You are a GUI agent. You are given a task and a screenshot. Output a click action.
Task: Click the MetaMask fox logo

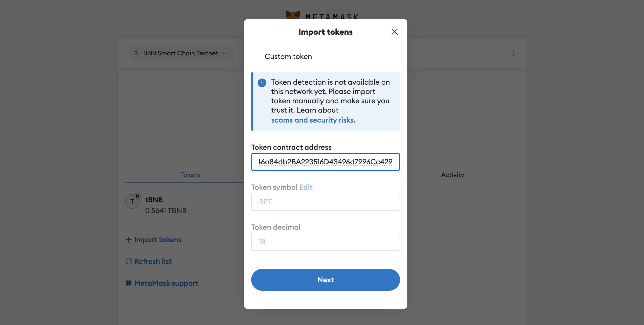coord(293,15)
